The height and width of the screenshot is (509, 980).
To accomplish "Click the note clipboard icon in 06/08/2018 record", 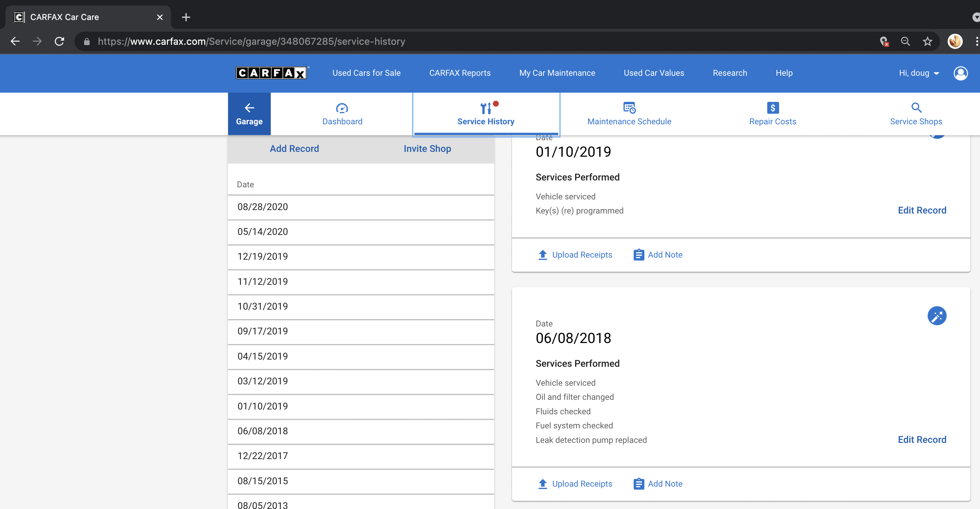I will point(639,484).
